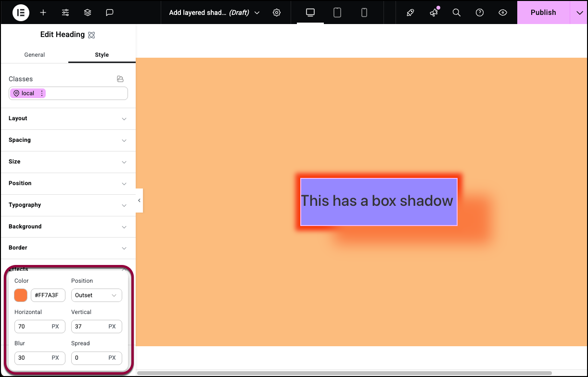Click the rocket launch icon

click(x=410, y=13)
